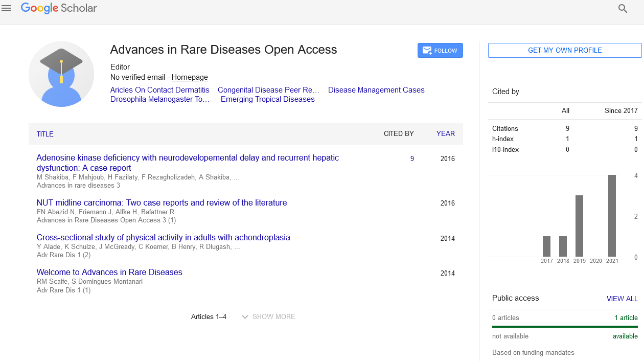Click authors line M Shakiba, F Mahjoub
644x363 pixels.
click(138, 177)
